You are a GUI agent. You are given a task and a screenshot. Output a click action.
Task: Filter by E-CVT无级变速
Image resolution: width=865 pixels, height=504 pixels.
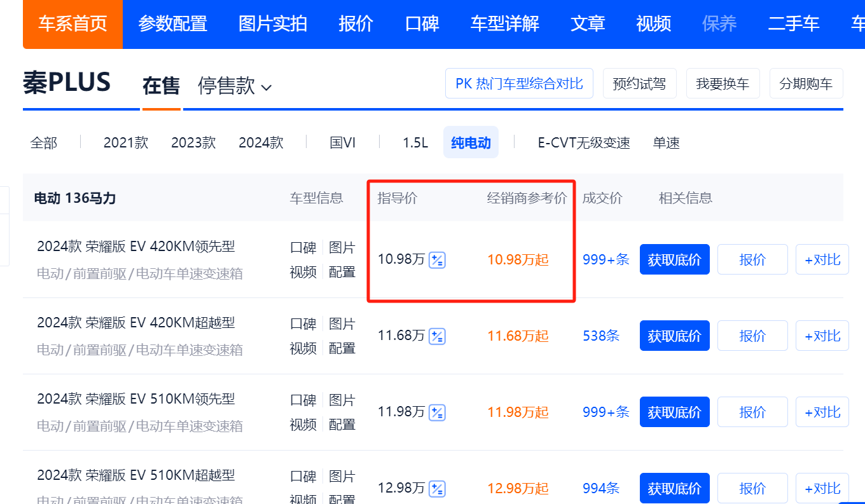pyautogui.click(x=584, y=142)
